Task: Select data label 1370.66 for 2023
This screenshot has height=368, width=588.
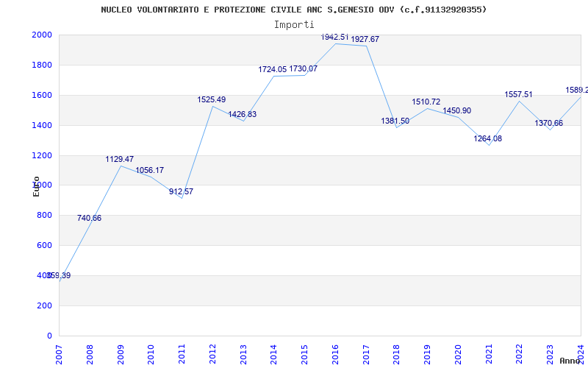Action: click(548, 123)
